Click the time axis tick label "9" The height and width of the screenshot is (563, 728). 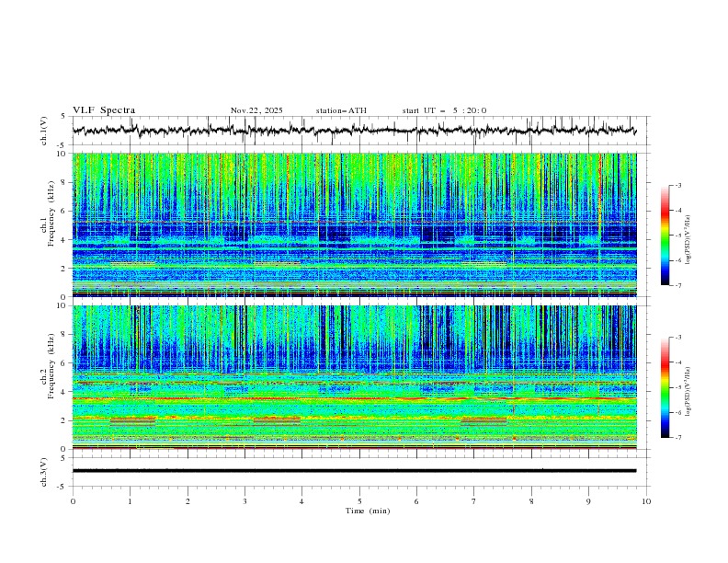tap(588, 501)
